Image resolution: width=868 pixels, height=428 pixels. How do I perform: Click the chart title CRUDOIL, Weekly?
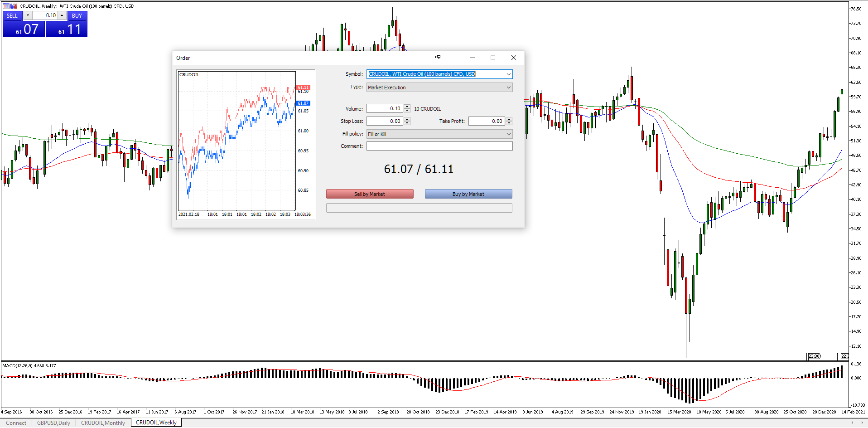[77, 6]
